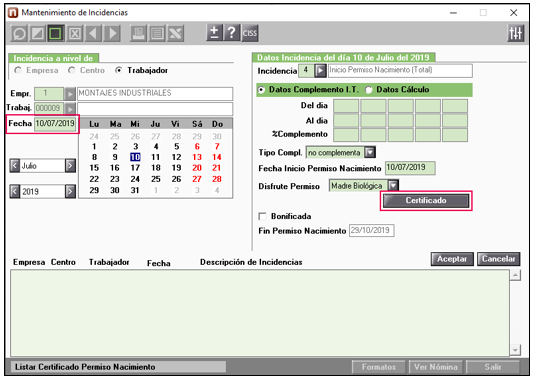Click the Ver Nómina button
536x380 pixels.
coord(436,367)
